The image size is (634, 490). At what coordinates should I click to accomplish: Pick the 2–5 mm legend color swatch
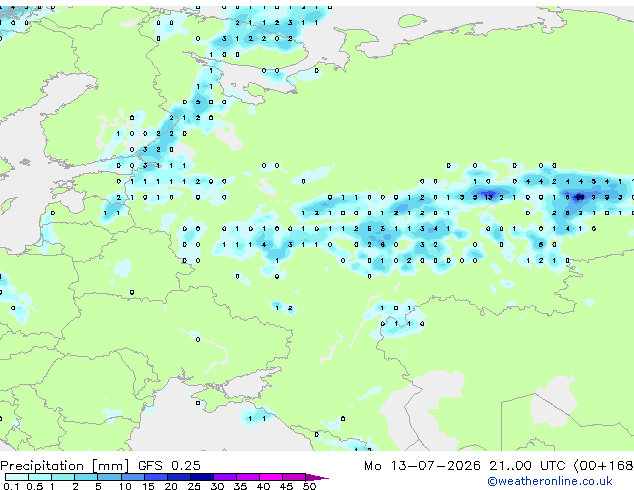[86, 477]
